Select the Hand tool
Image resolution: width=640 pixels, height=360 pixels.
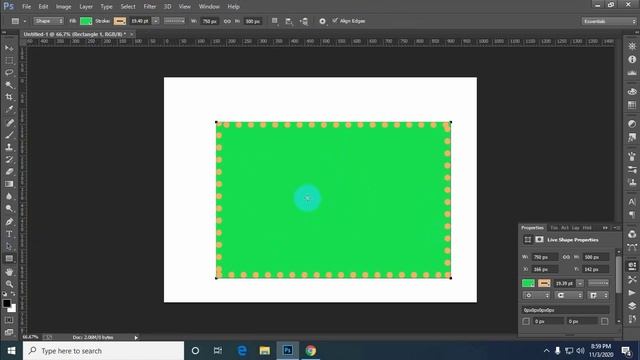tap(9, 272)
